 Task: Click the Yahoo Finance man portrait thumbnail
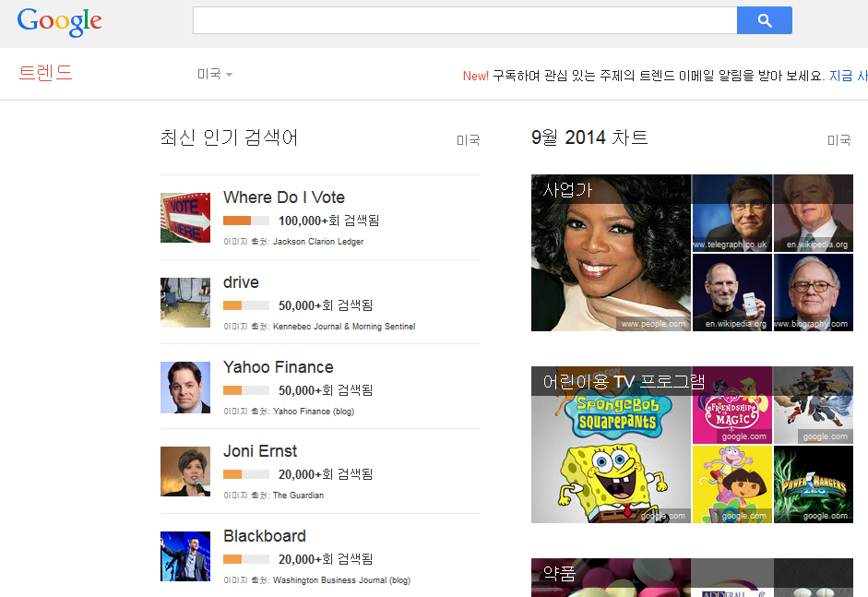[185, 388]
